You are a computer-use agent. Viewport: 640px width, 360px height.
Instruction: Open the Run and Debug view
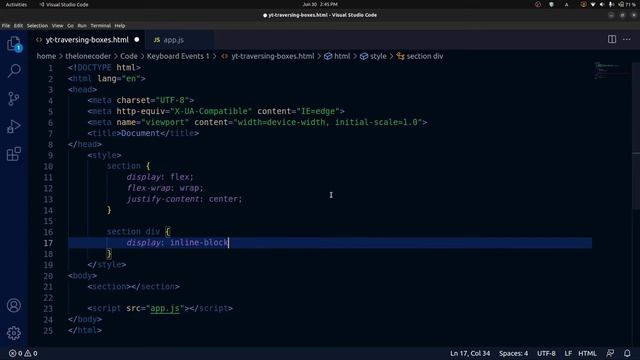(x=14, y=127)
